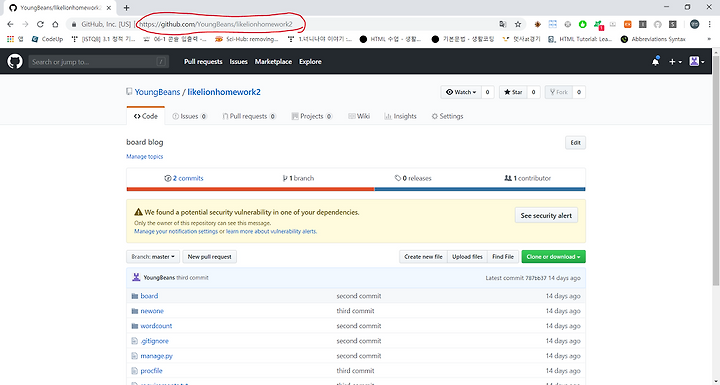Viewport: 720px width, 385px height.
Task: Open Chrome three-dot menu
Action: coord(709,24)
